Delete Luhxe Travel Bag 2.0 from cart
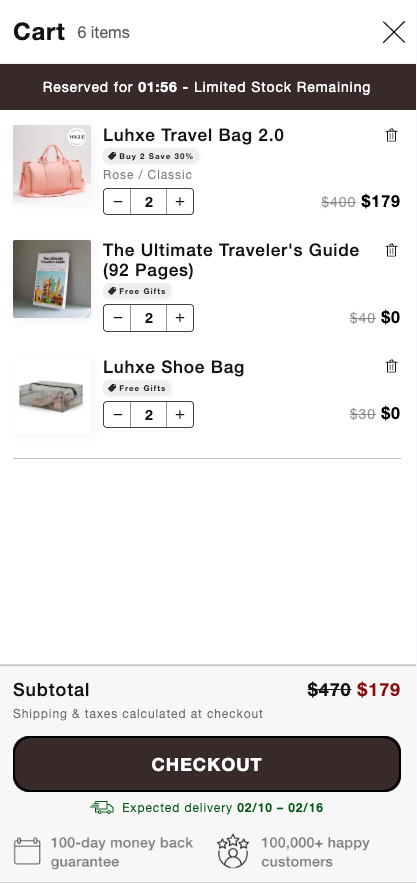This screenshot has width=417, height=883. 391,135
